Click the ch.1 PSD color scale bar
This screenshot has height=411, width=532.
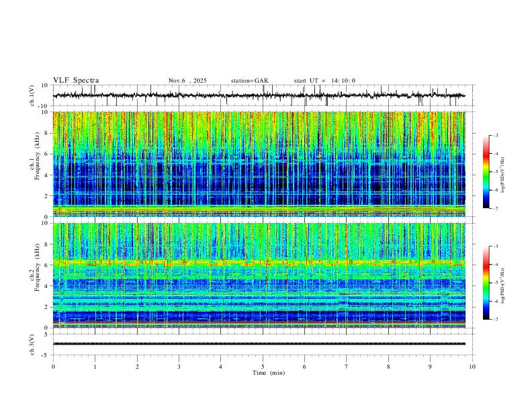[486, 172]
